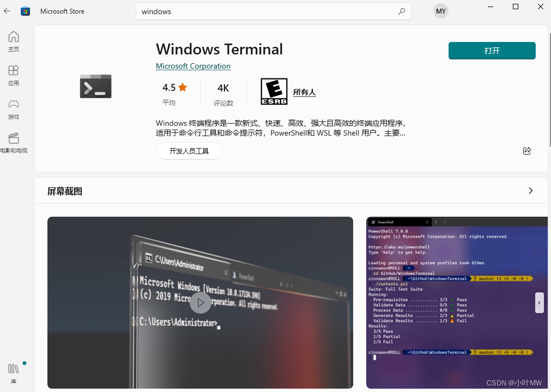
Task: Click the 屏幕截图 section heading
Action: point(65,191)
